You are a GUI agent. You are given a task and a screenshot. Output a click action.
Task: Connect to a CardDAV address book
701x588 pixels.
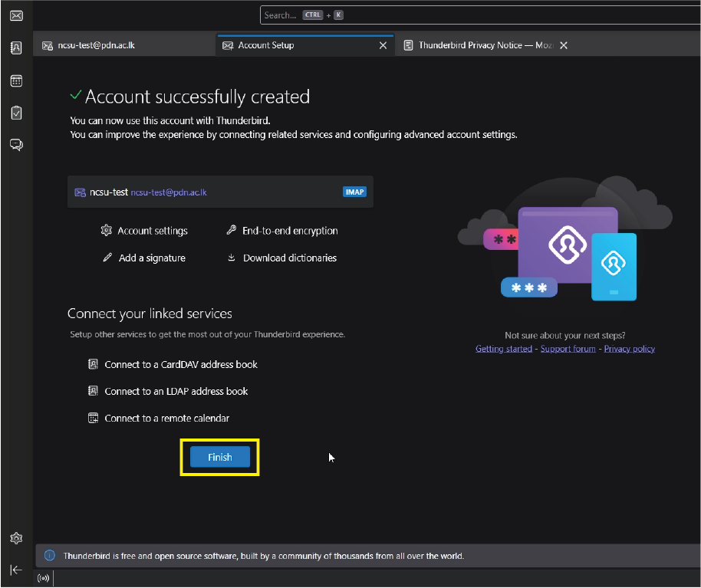click(x=180, y=365)
